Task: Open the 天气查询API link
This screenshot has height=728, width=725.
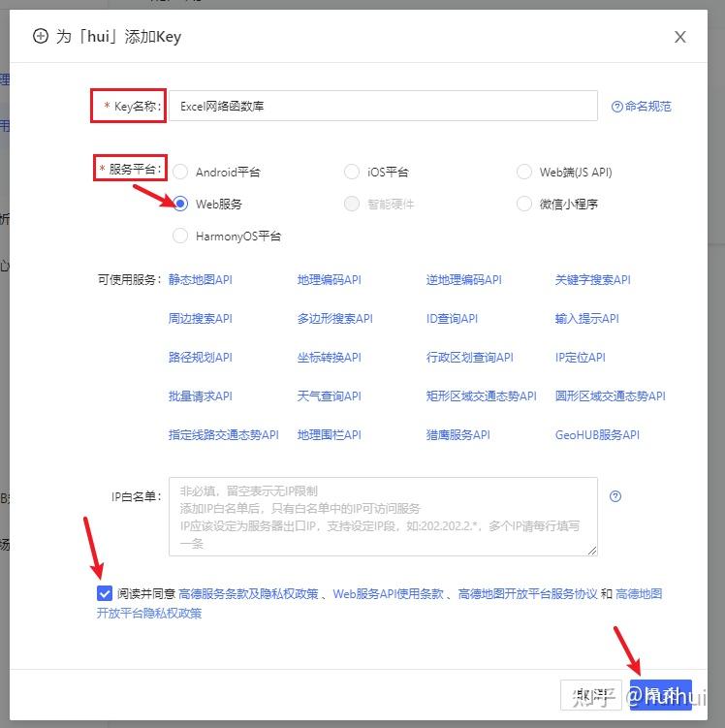Action: [330, 396]
